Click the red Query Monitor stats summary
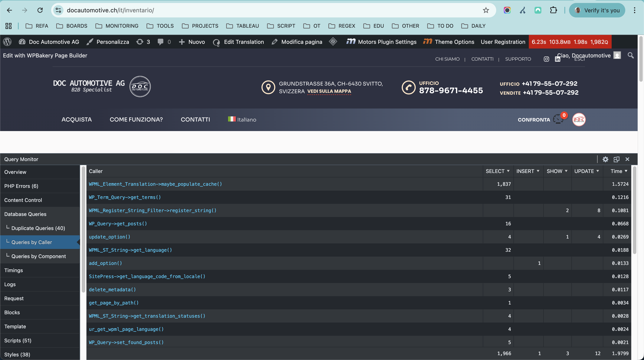The height and width of the screenshot is (360, 644). tap(570, 42)
